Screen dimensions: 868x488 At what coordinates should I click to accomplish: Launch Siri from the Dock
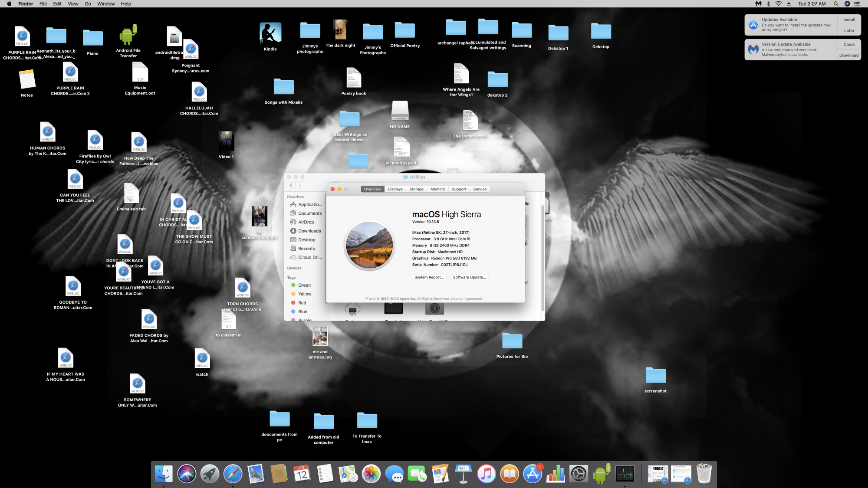(x=187, y=474)
